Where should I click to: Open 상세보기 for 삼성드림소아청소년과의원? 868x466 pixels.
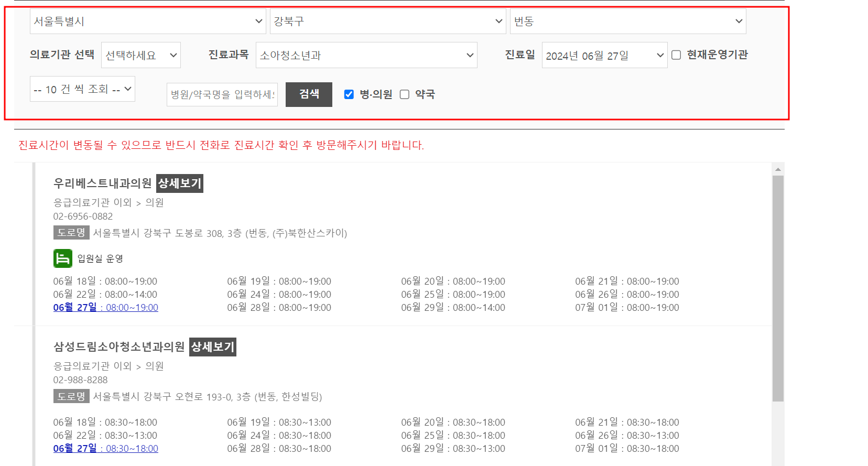pos(213,347)
